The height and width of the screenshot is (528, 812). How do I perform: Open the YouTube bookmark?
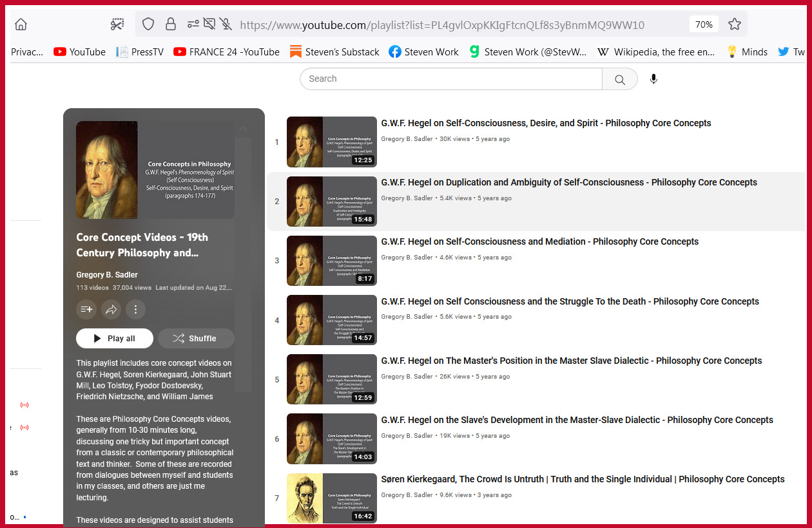coord(79,52)
